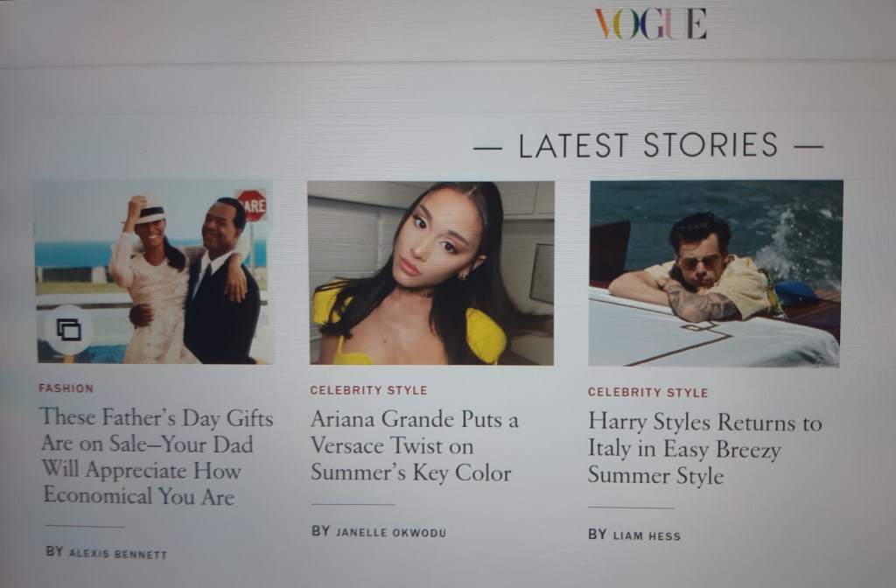View author Liam Hess's page
896x588 pixels.
647,536
